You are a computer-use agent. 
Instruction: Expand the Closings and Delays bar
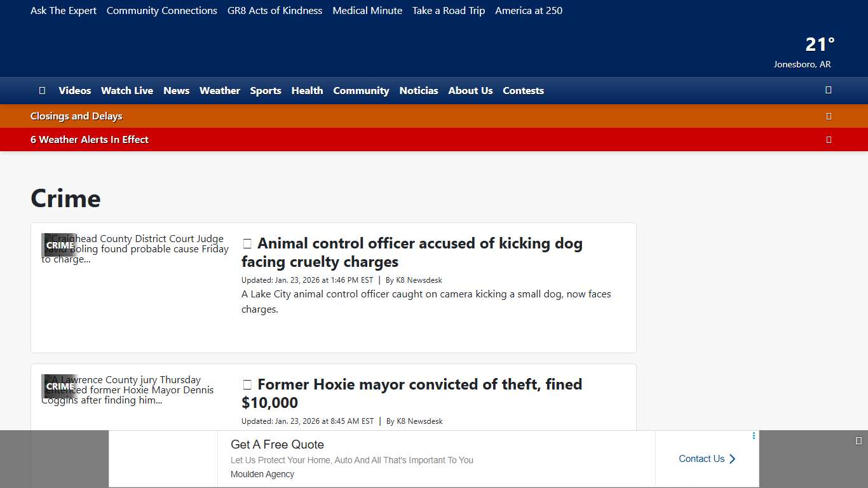(x=829, y=116)
